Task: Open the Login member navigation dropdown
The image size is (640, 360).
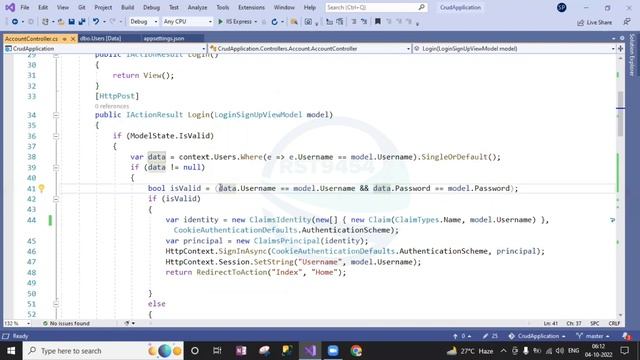Action: tap(514, 49)
